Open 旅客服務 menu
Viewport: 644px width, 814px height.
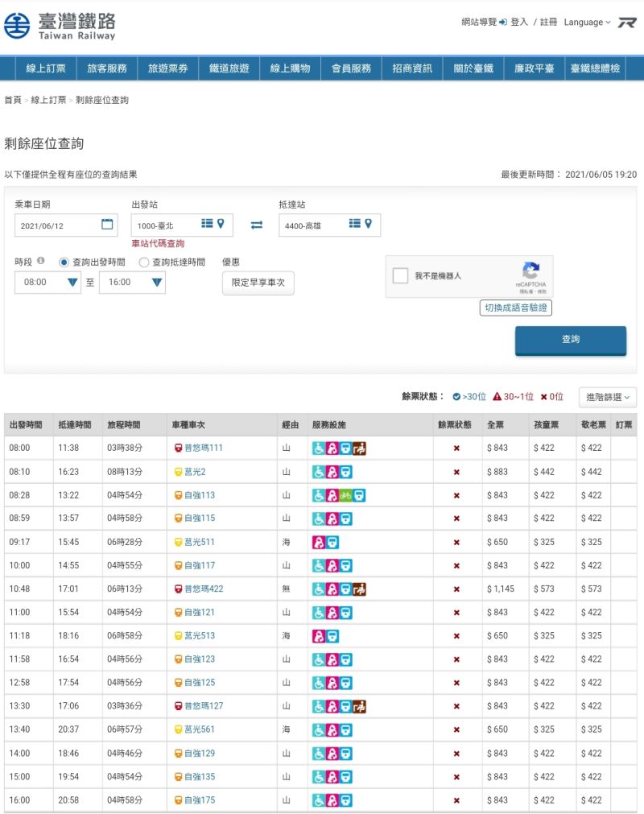[107, 68]
